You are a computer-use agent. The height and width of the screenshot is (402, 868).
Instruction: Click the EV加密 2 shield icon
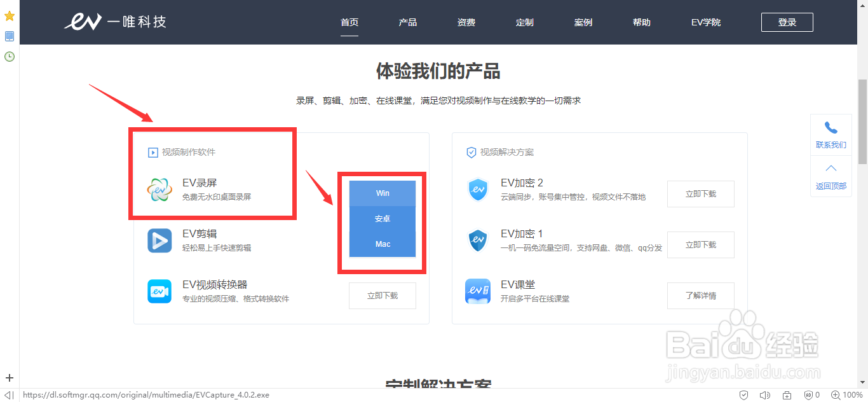477,190
